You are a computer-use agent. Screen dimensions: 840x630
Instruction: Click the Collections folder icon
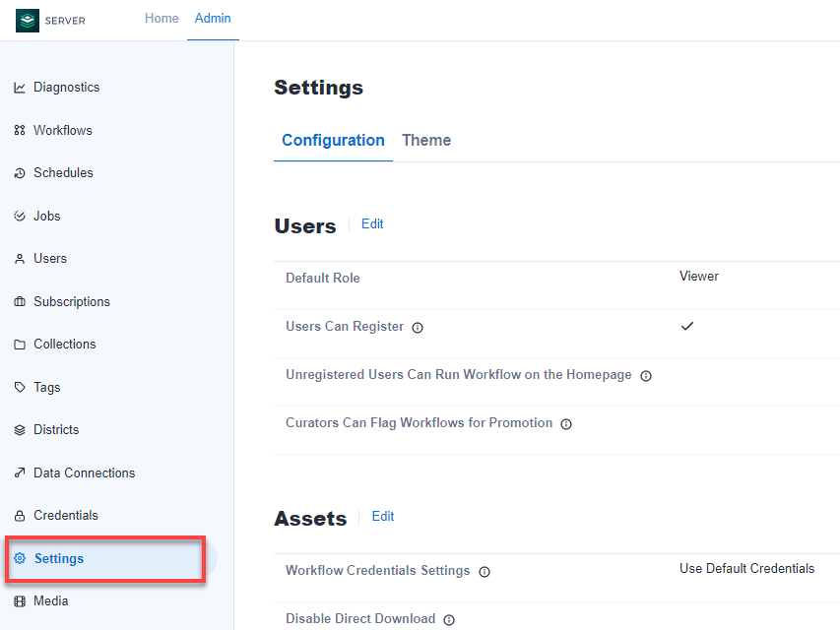coord(20,345)
